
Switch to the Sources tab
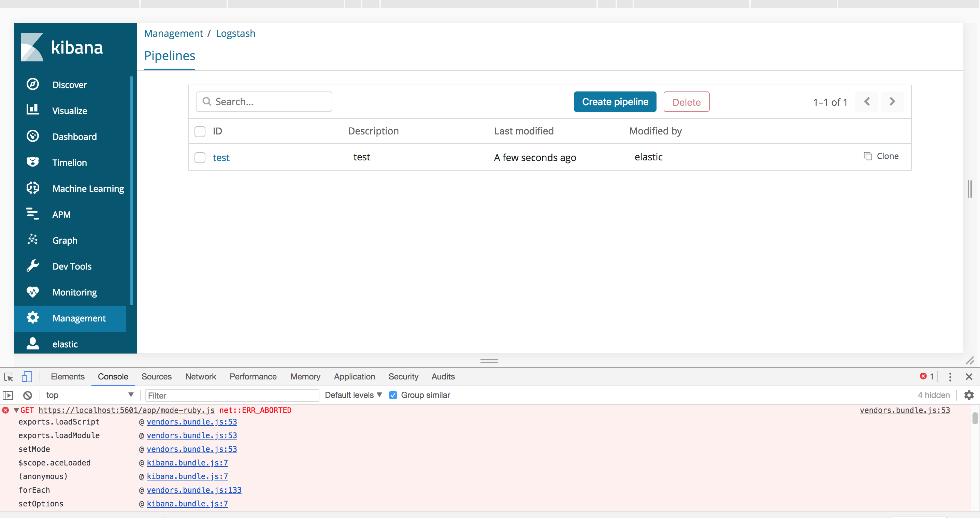click(x=156, y=376)
